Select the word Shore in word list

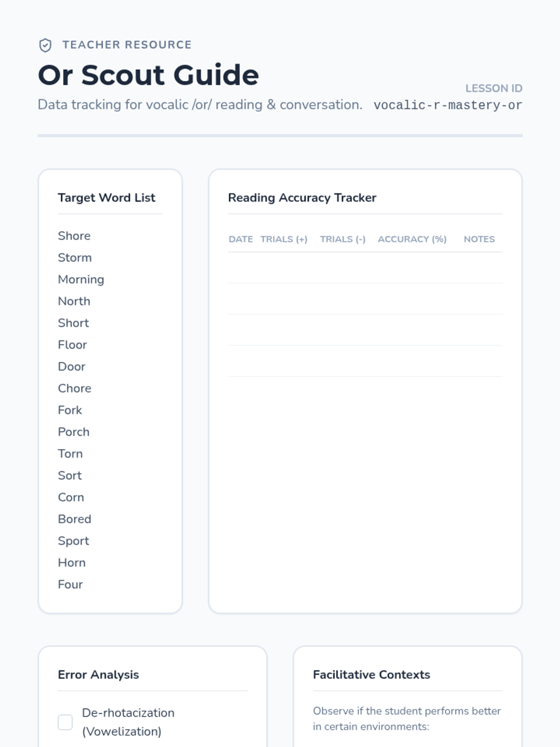pos(74,236)
